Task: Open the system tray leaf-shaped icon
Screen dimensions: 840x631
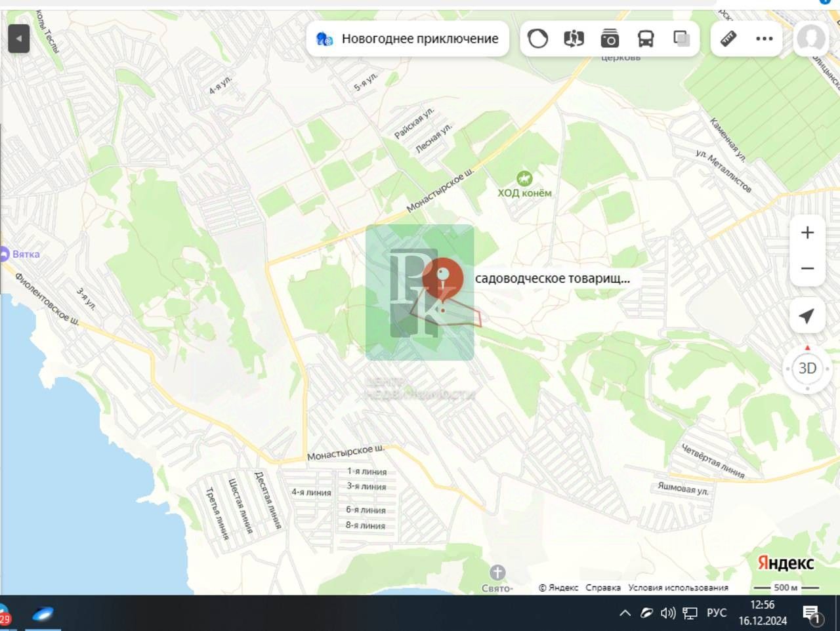Action: pos(646,613)
